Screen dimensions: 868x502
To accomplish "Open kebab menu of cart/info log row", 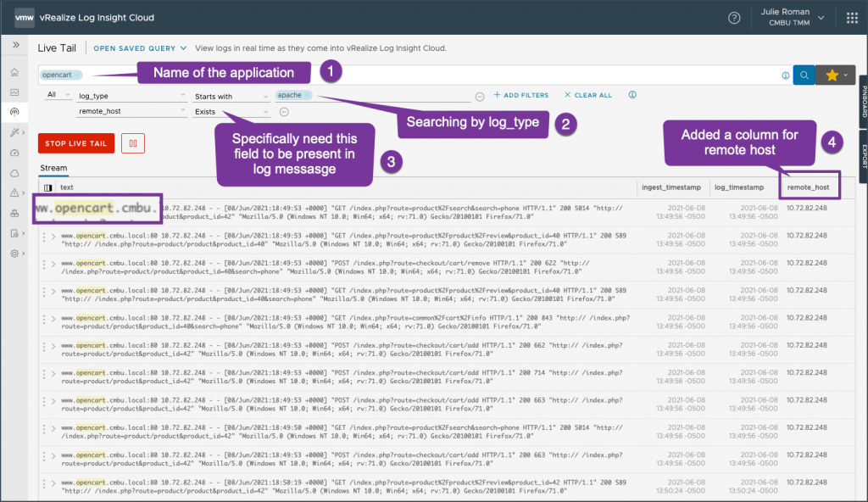I will [x=44, y=319].
